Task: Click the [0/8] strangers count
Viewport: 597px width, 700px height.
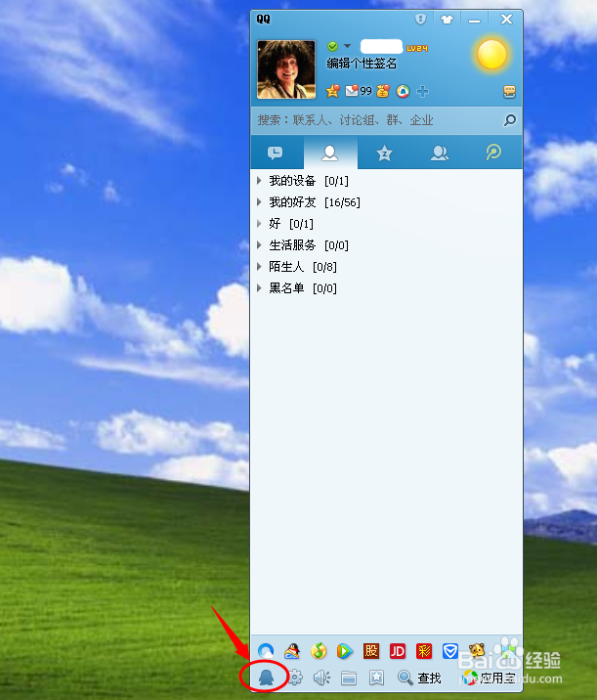Action: pos(324,267)
